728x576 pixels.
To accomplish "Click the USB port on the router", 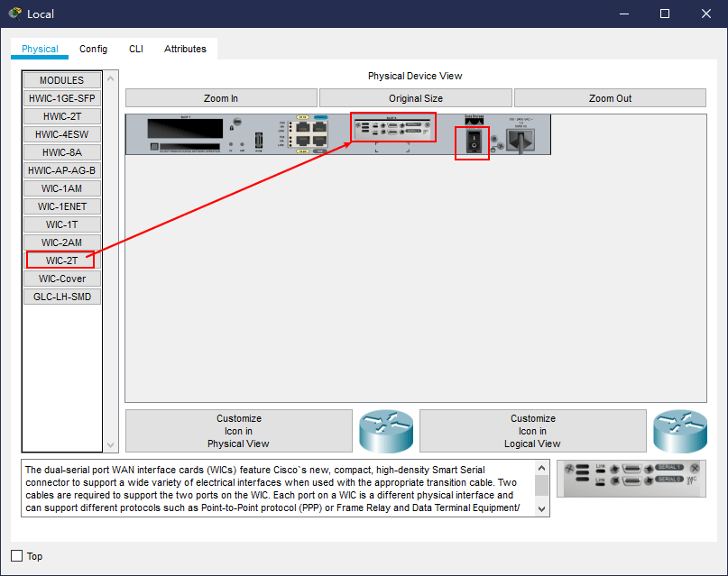I will pos(259,141).
